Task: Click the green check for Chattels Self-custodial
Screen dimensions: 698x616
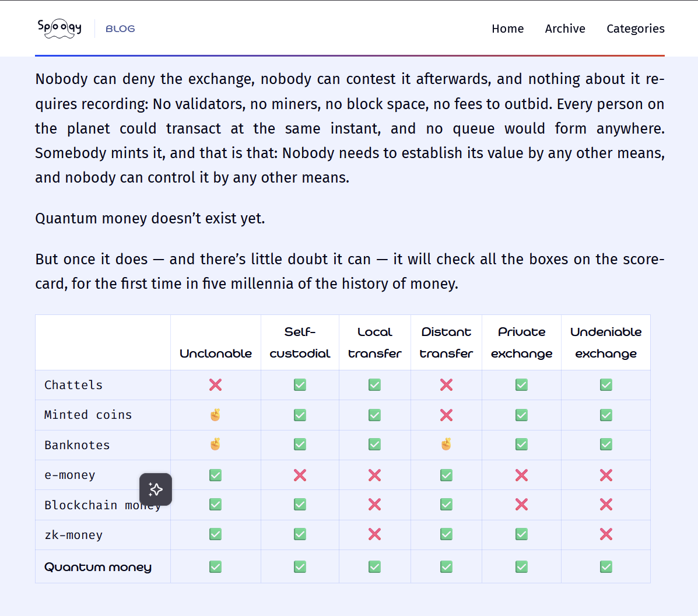Action: coord(300,385)
